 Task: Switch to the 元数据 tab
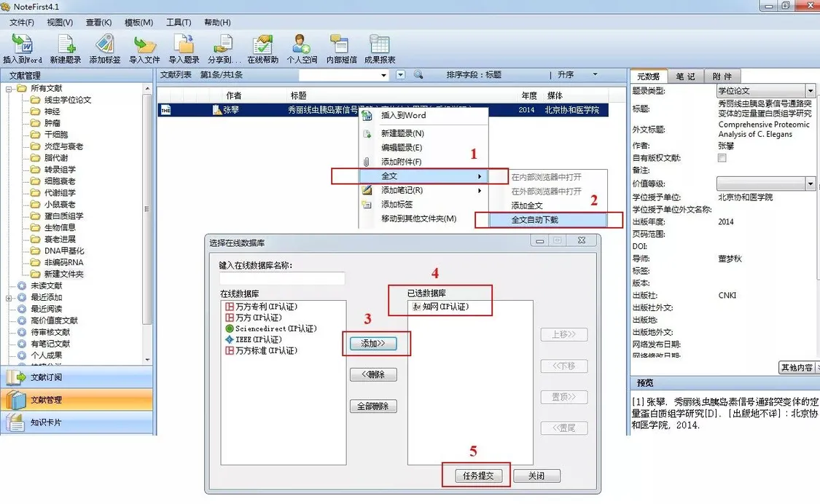[x=648, y=76]
